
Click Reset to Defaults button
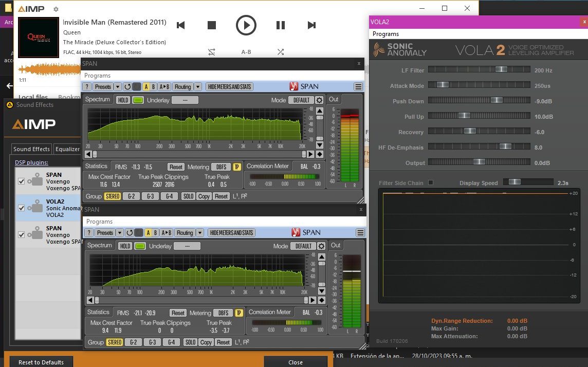(41, 362)
